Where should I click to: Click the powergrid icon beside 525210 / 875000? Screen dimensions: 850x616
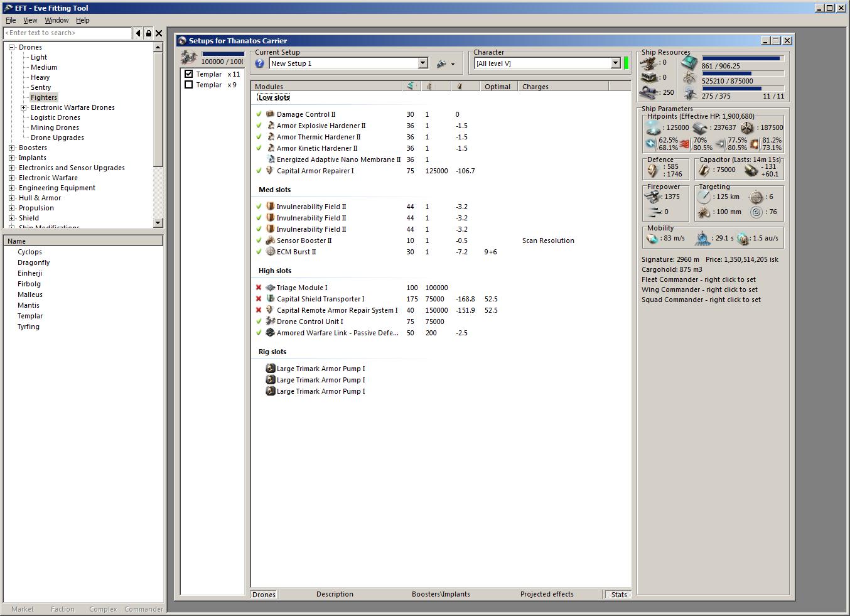pos(690,78)
